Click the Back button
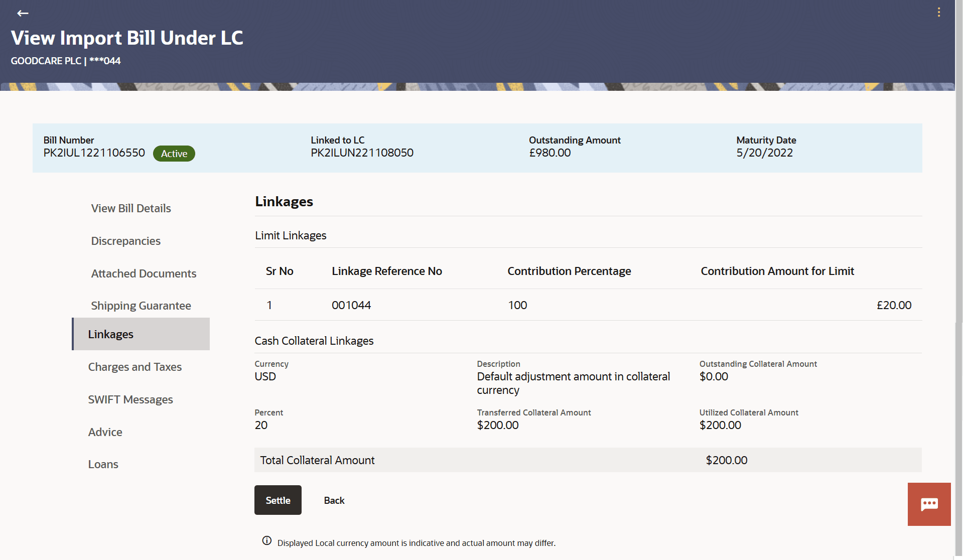 pos(334,500)
